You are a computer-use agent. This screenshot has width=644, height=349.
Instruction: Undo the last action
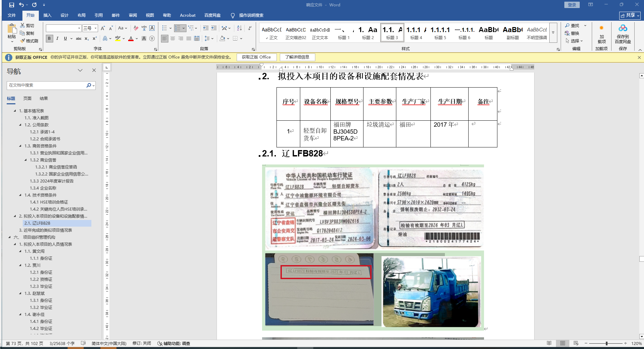(21, 5)
